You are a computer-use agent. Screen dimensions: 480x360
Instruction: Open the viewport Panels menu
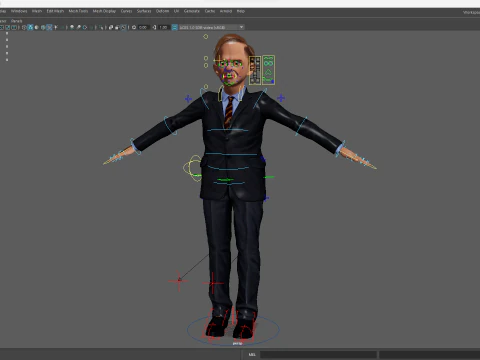(16, 21)
